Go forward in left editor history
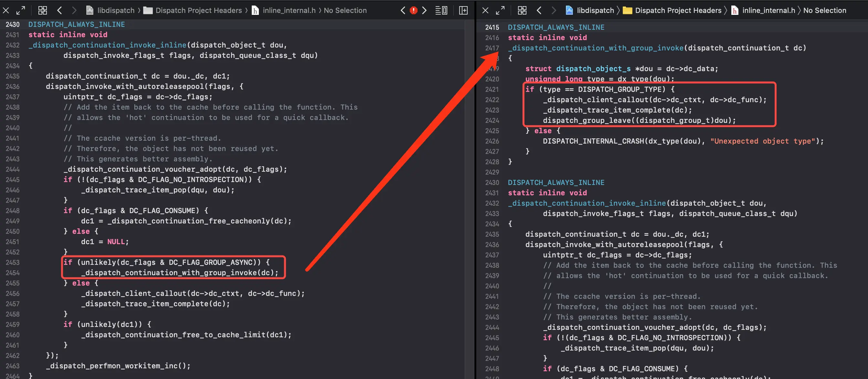The width and height of the screenshot is (868, 379). pos(74,10)
